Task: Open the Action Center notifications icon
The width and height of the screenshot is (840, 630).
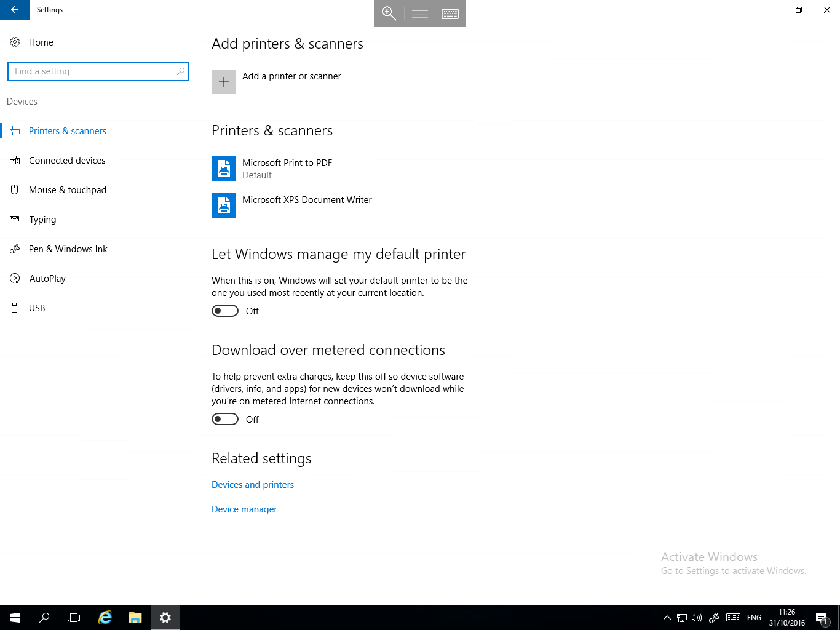Action: (822, 618)
